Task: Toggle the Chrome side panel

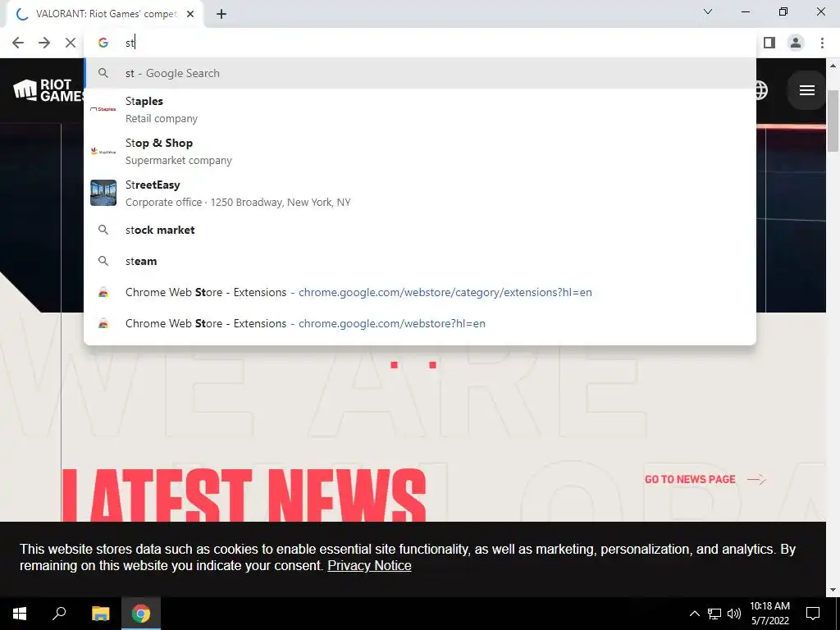Action: [x=769, y=43]
